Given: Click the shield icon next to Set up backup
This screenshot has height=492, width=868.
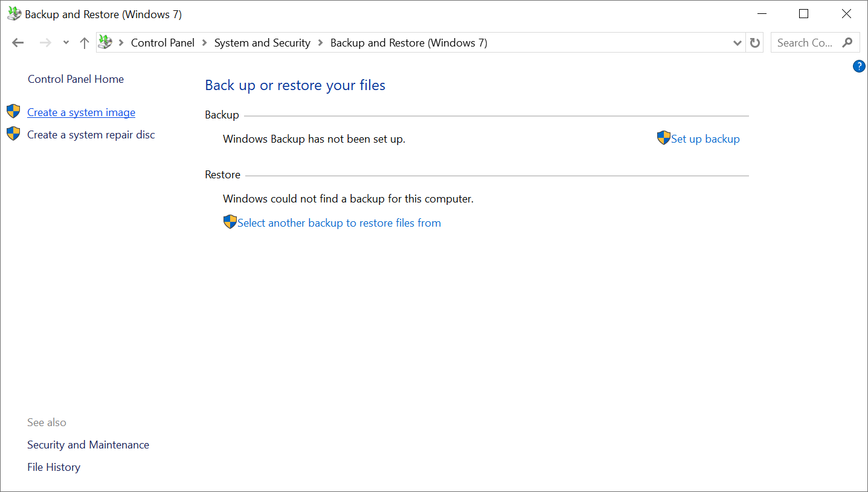Looking at the screenshot, I should (663, 138).
